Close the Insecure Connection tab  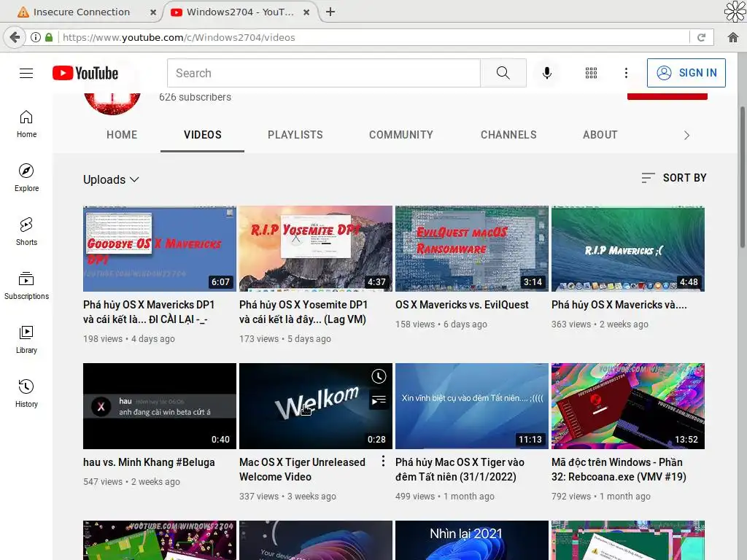153,12
